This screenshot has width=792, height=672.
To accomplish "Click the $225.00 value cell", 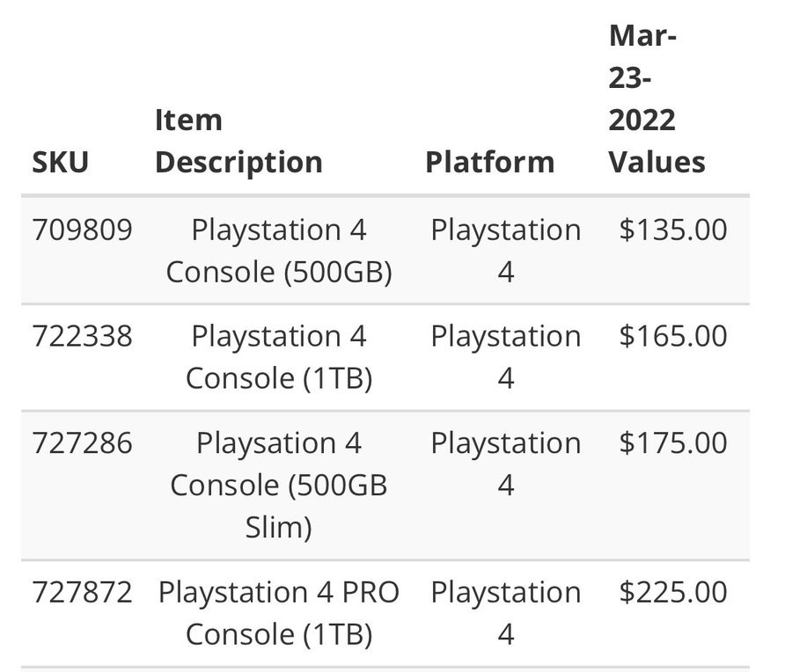I will tap(673, 592).
